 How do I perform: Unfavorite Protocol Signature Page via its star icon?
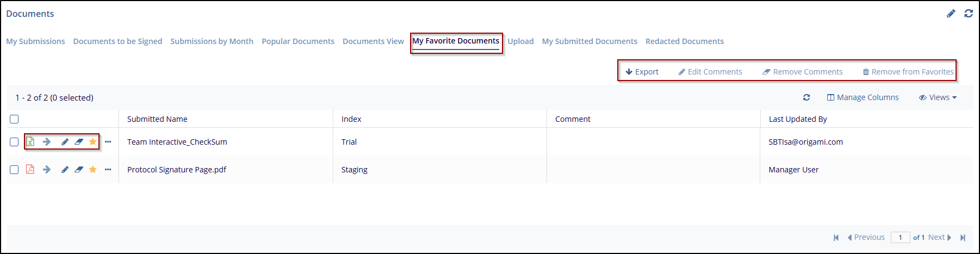(x=93, y=169)
